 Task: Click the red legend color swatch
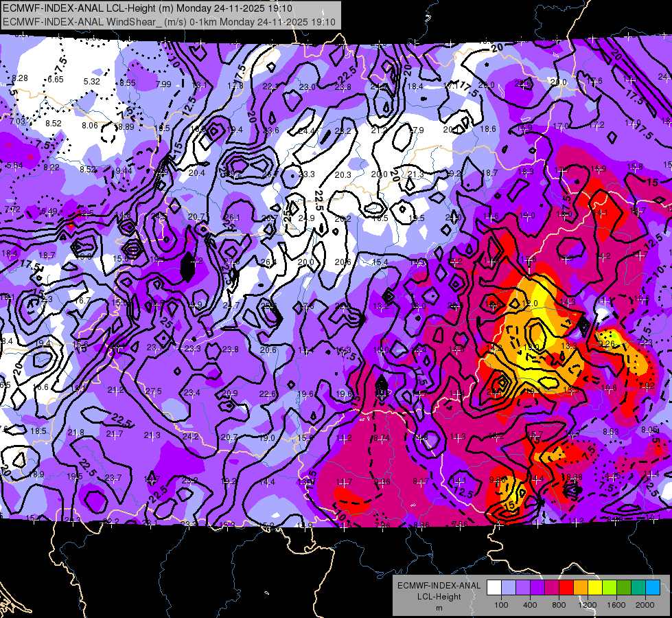point(566,588)
